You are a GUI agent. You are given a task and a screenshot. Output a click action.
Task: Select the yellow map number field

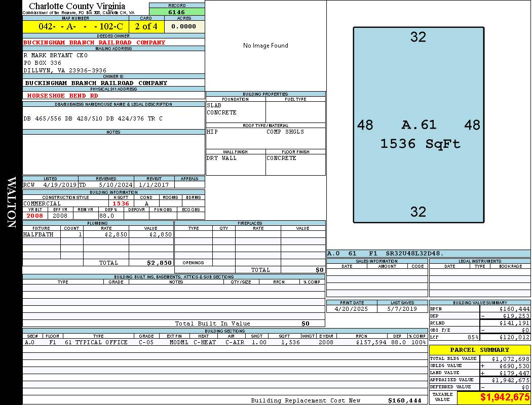click(x=75, y=26)
